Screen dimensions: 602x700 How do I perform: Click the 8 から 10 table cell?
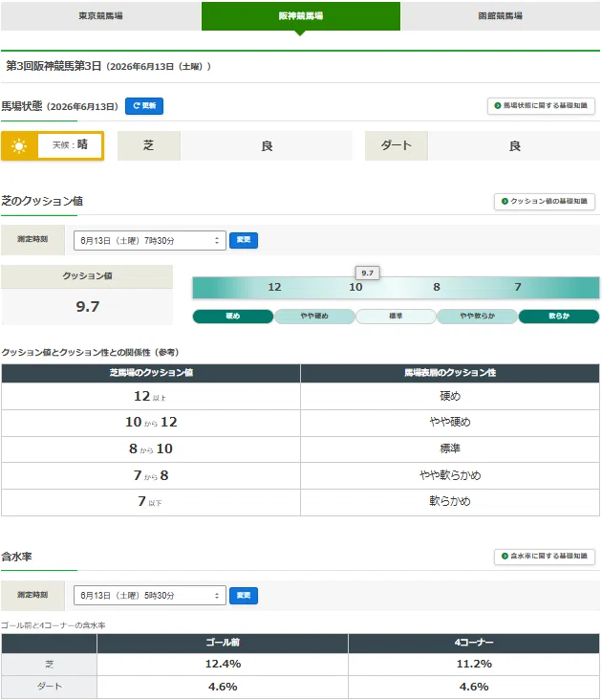tap(151, 449)
